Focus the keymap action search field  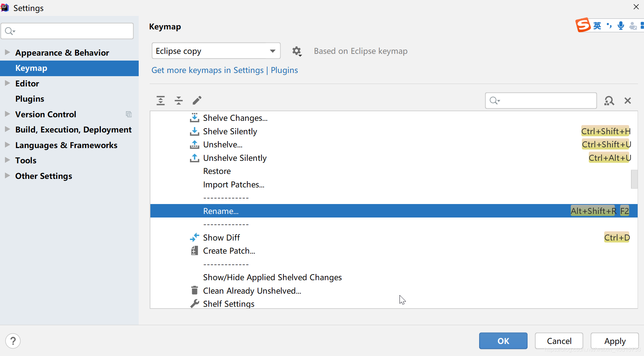(x=541, y=101)
